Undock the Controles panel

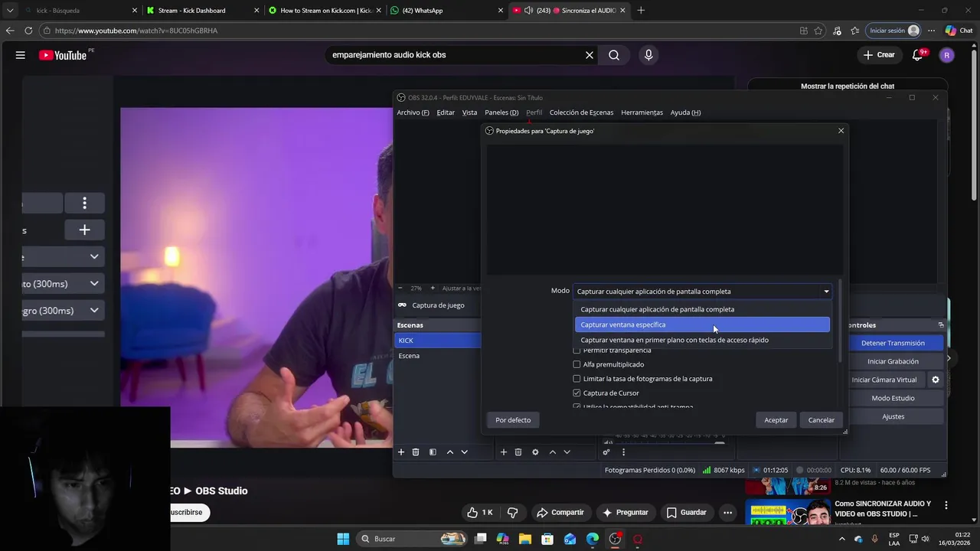(941, 325)
